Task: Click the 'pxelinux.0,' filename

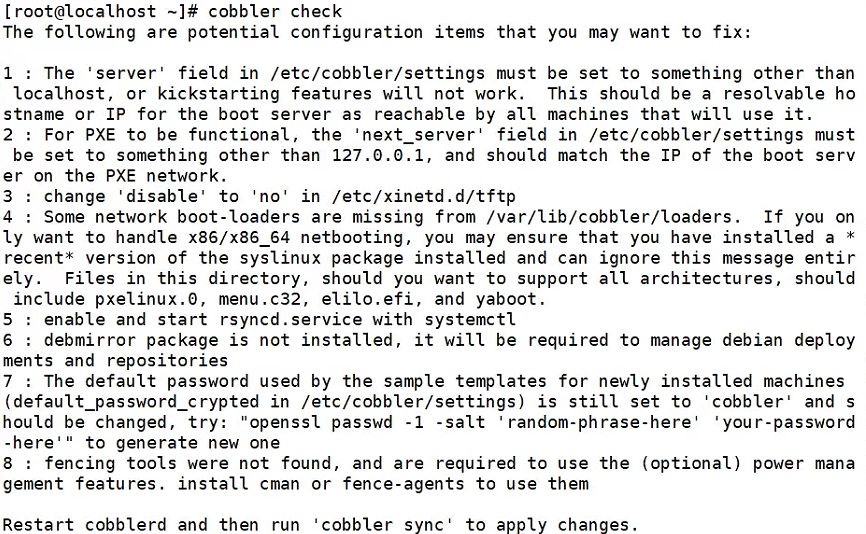Action: pyautogui.click(x=151, y=299)
